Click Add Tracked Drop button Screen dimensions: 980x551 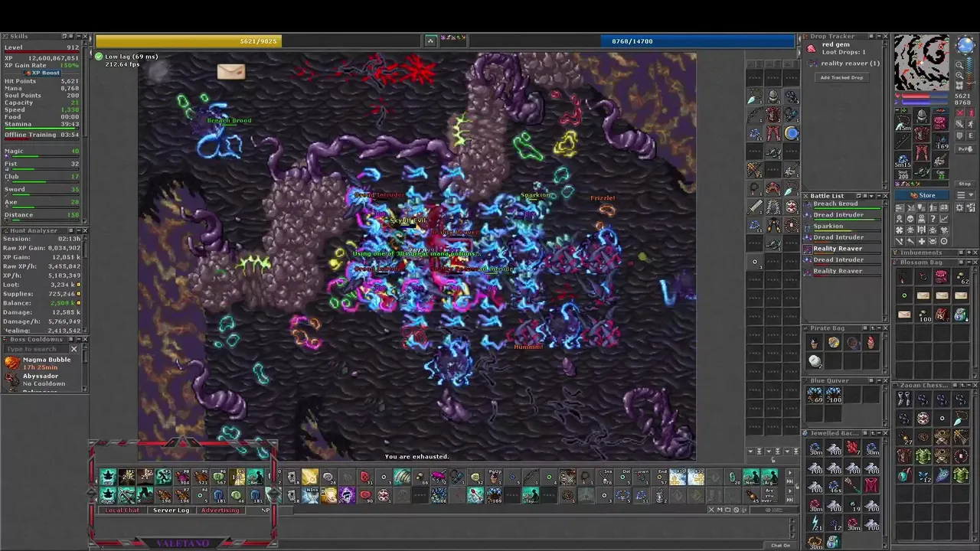tap(842, 77)
